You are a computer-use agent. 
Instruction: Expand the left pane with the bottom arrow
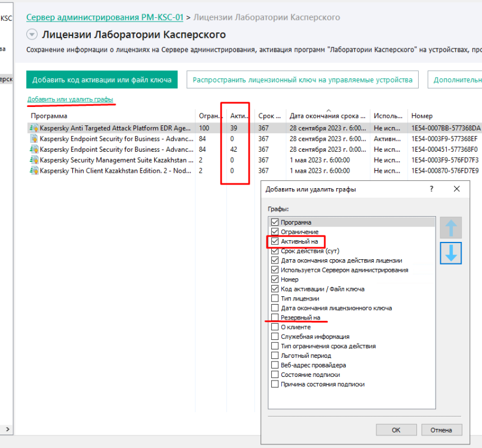7,429
